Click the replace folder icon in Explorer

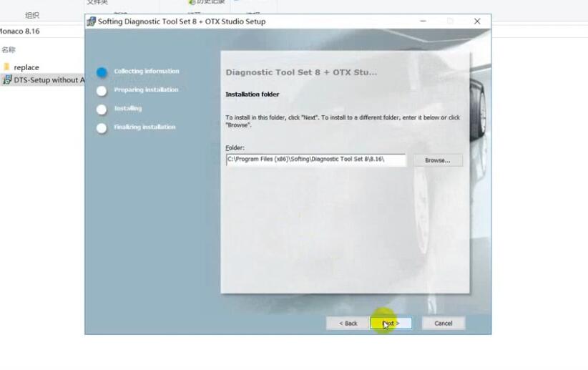click(x=6, y=67)
